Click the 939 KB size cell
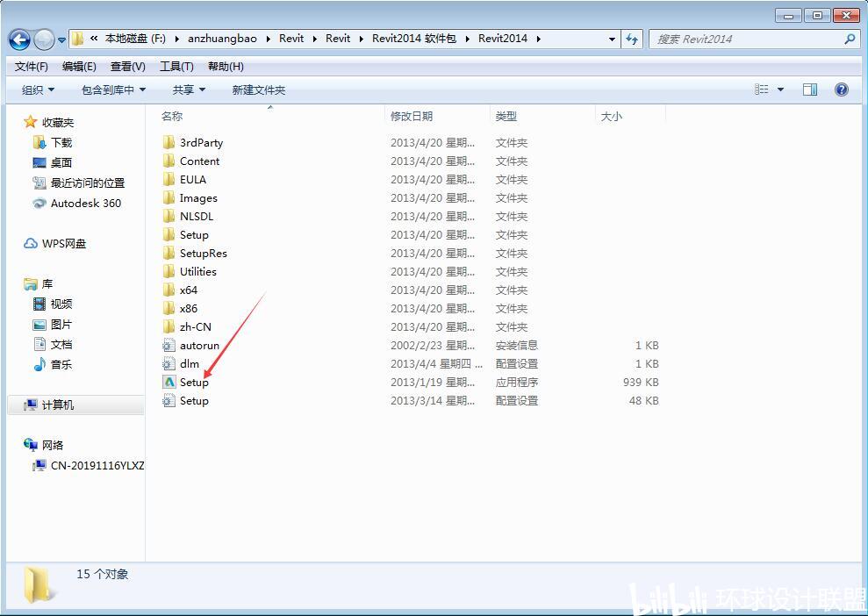Screen dimensions: 868x616 [x=641, y=383]
